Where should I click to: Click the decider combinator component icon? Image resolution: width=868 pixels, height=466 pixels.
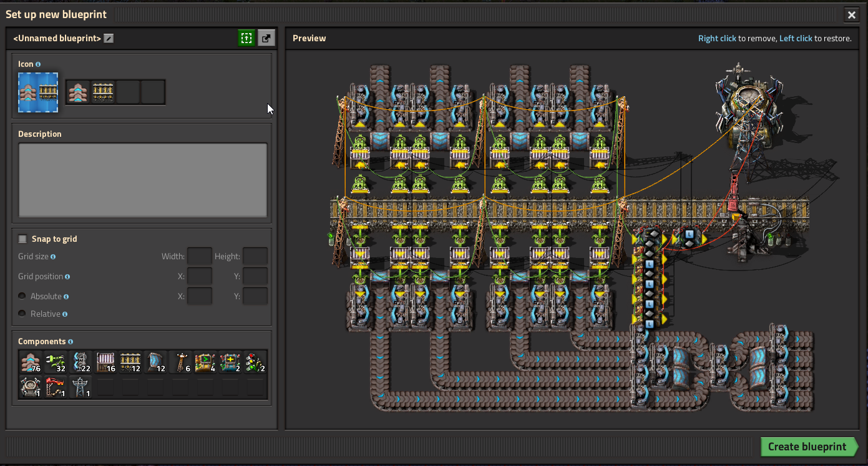[205, 362]
